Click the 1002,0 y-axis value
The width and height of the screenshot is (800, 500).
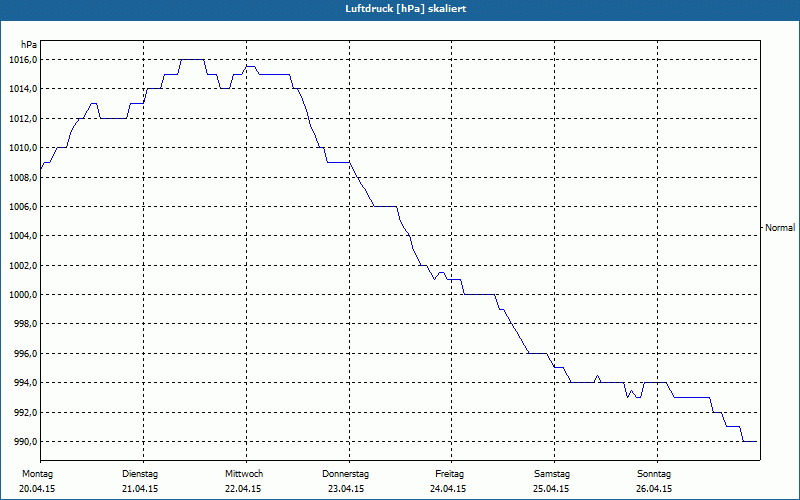(22, 266)
